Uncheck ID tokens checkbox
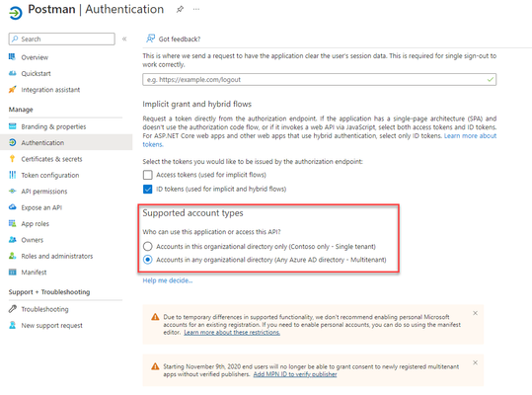 pyautogui.click(x=148, y=189)
